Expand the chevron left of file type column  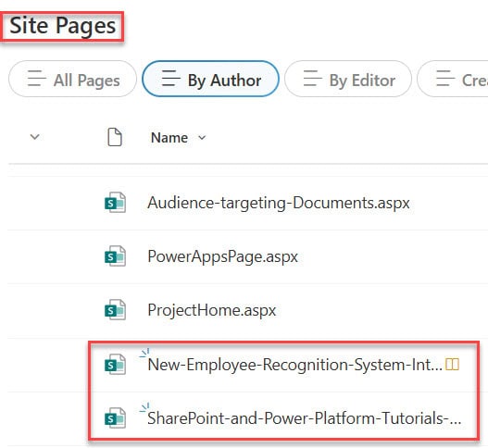(35, 137)
